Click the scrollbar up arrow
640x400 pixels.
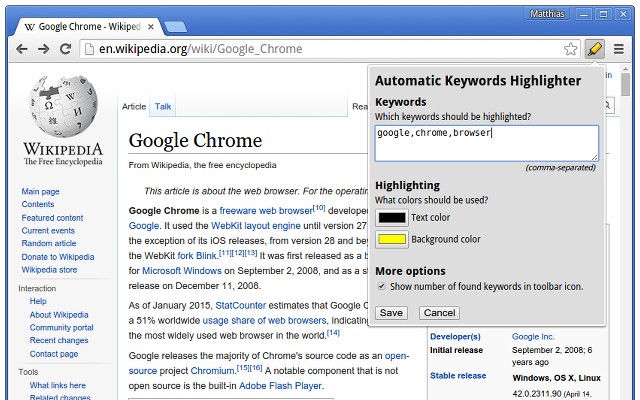pos(625,69)
